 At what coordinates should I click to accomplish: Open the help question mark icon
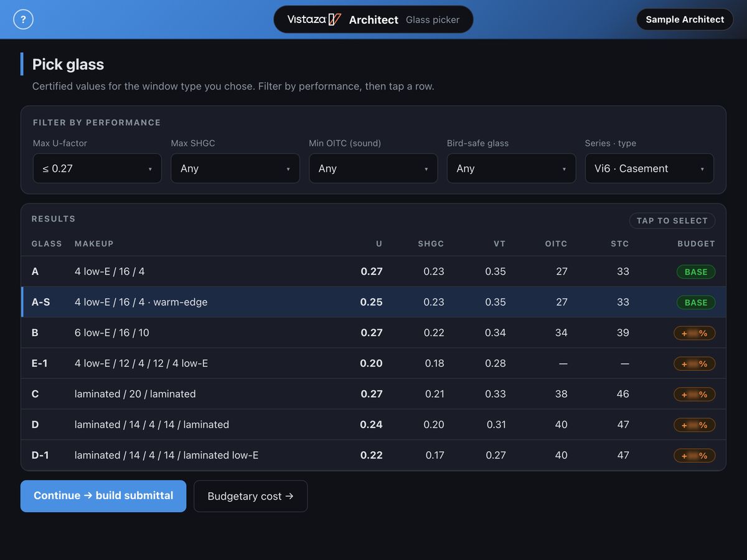(23, 19)
